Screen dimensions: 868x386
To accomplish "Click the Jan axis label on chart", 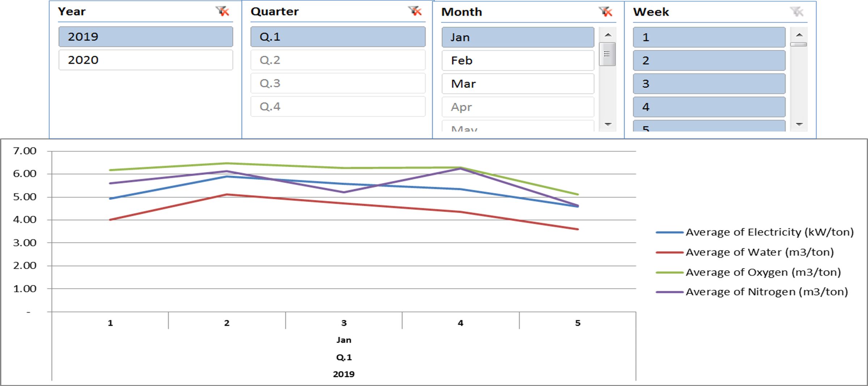I will tap(344, 340).
